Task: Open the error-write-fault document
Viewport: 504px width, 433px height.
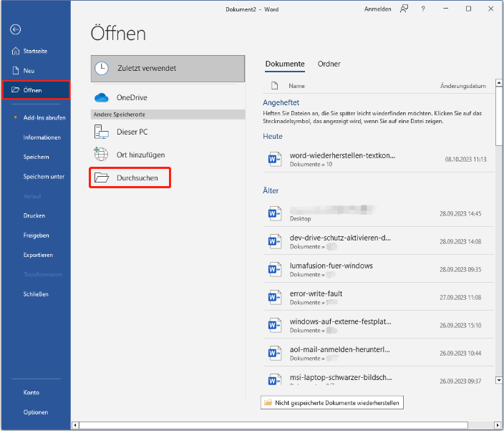Action: [317, 293]
